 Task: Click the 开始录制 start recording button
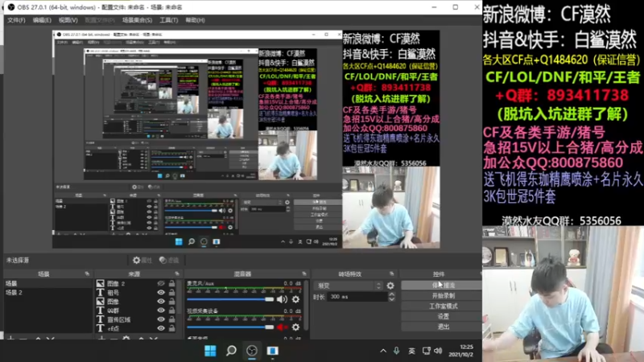pyautogui.click(x=441, y=295)
